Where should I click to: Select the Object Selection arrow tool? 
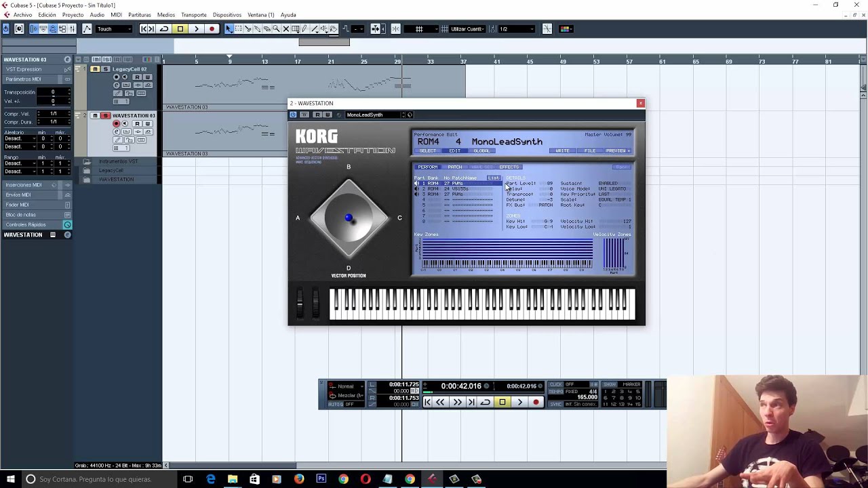click(229, 28)
